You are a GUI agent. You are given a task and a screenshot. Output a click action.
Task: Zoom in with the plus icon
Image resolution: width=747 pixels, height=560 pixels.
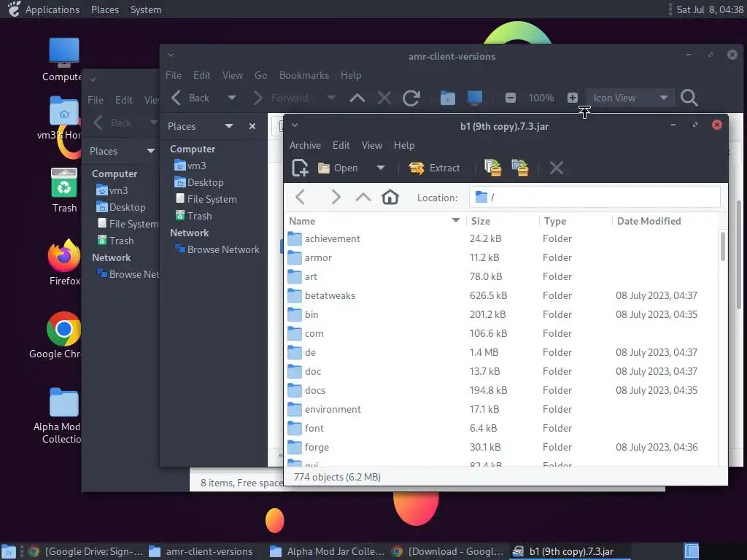(573, 98)
